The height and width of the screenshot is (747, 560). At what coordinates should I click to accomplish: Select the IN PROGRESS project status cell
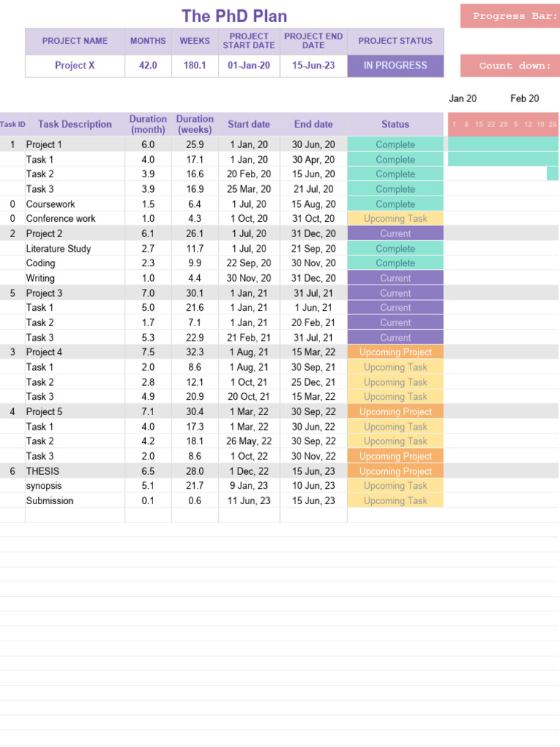point(395,66)
